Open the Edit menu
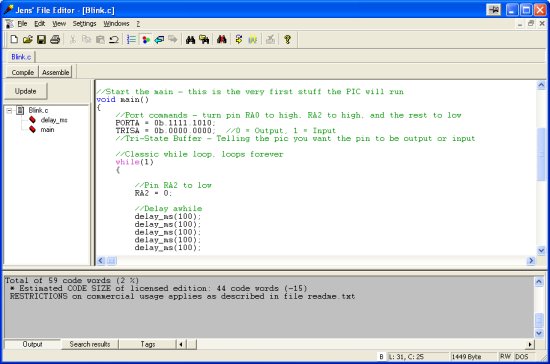The width and height of the screenshot is (550, 364). 39,23
